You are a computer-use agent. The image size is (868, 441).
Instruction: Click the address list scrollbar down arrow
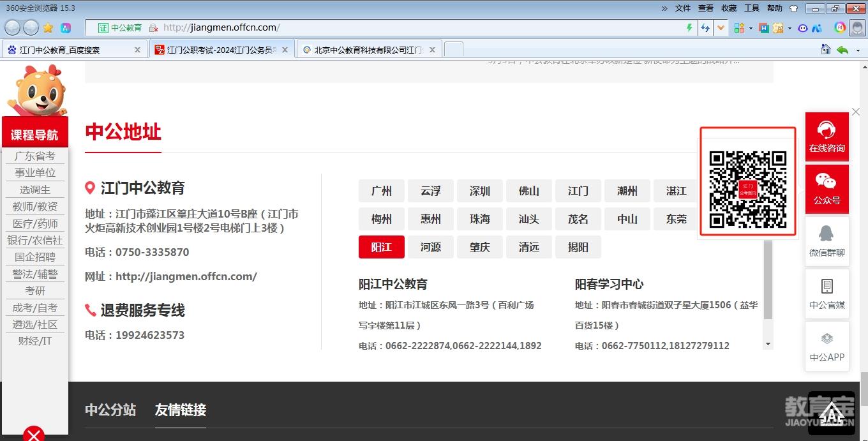768,344
